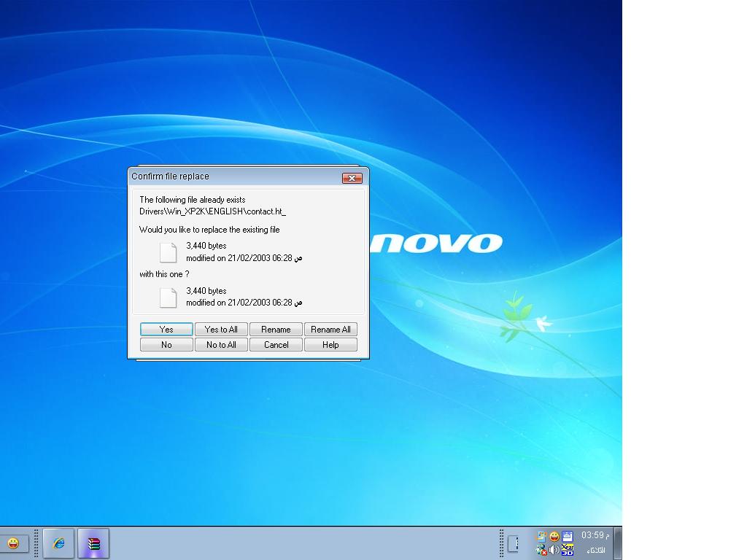Open Help from the replace dialog
The image size is (747, 560).
pyautogui.click(x=330, y=344)
